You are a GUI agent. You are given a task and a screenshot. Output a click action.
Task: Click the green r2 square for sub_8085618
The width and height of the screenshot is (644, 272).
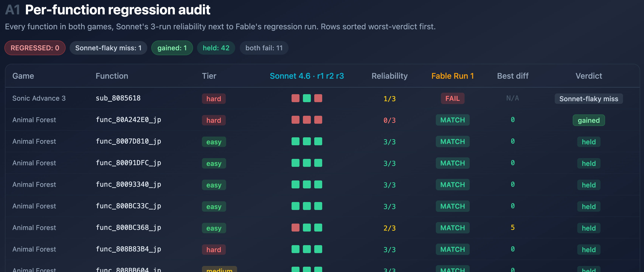(307, 98)
